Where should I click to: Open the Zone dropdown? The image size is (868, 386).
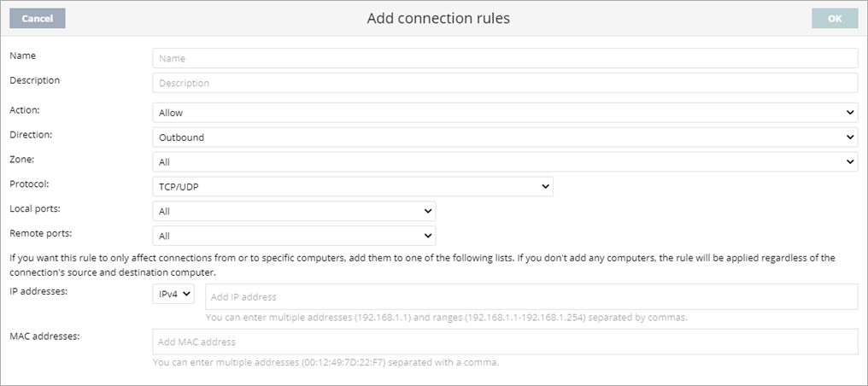(504, 161)
